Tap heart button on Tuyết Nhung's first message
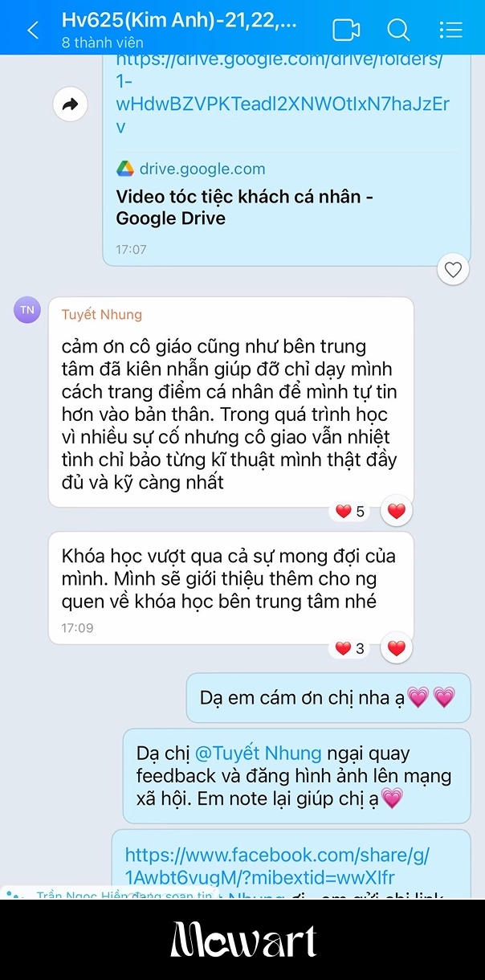Screen dimensions: 485x980 coord(397,511)
